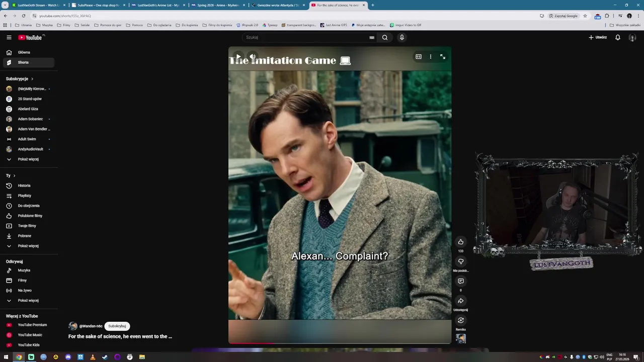The height and width of the screenshot is (362, 644).
Task: Go to the YouTube logo home
Action: pyautogui.click(x=31, y=37)
